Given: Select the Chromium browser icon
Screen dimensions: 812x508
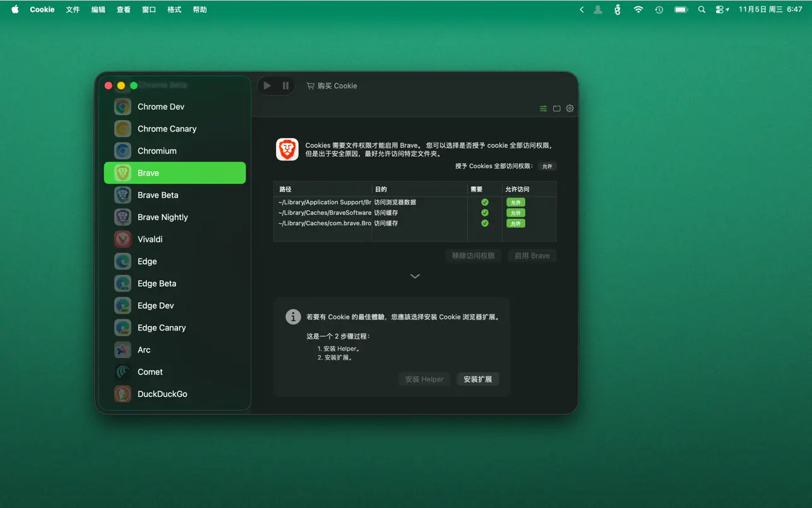Looking at the screenshot, I should (122, 150).
